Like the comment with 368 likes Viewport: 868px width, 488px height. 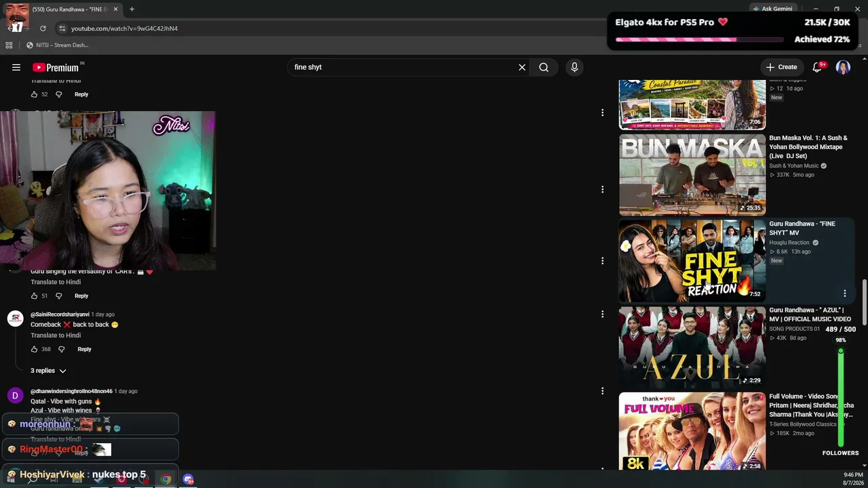(34, 349)
